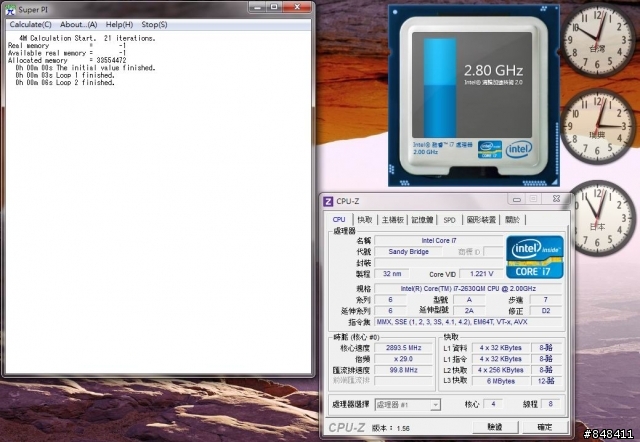Switch to the 主機板 tab in CPU-Z
This screenshot has height=442, width=640.
[393, 220]
